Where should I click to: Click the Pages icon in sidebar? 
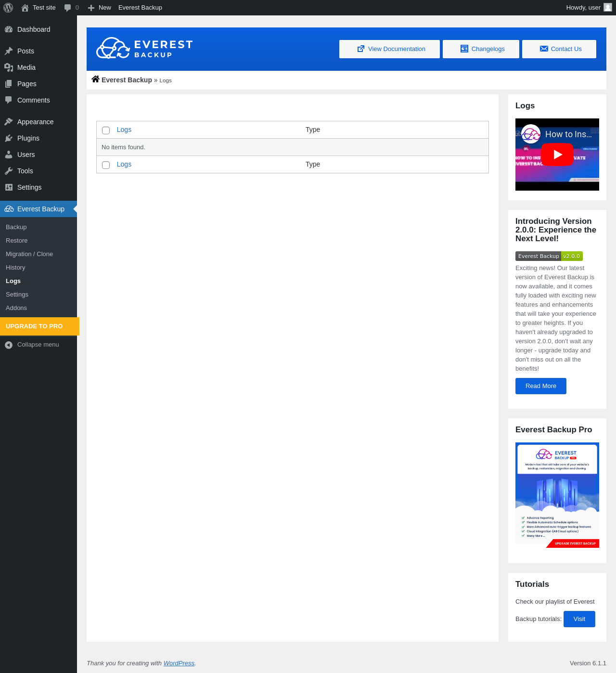pyautogui.click(x=9, y=84)
